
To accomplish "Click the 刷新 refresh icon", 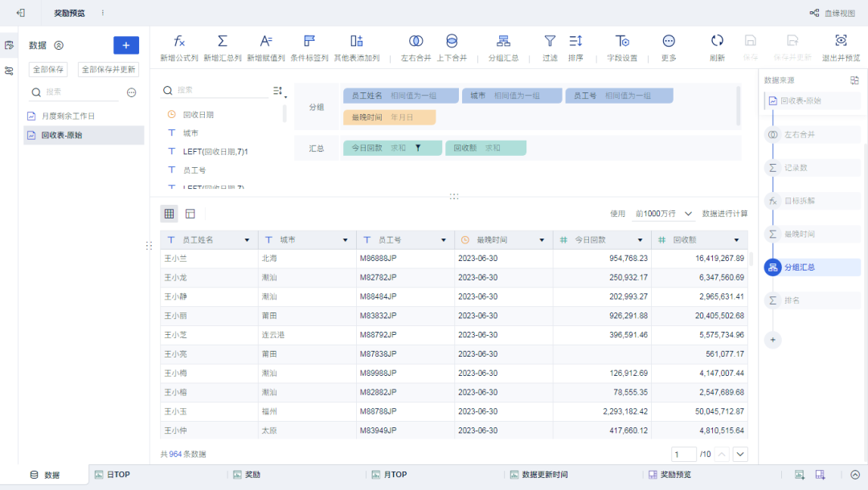I will coord(717,40).
